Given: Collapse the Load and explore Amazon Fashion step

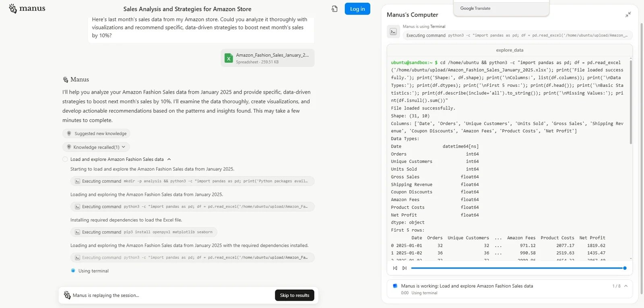Looking at the screenshot, I should [169, 159].
